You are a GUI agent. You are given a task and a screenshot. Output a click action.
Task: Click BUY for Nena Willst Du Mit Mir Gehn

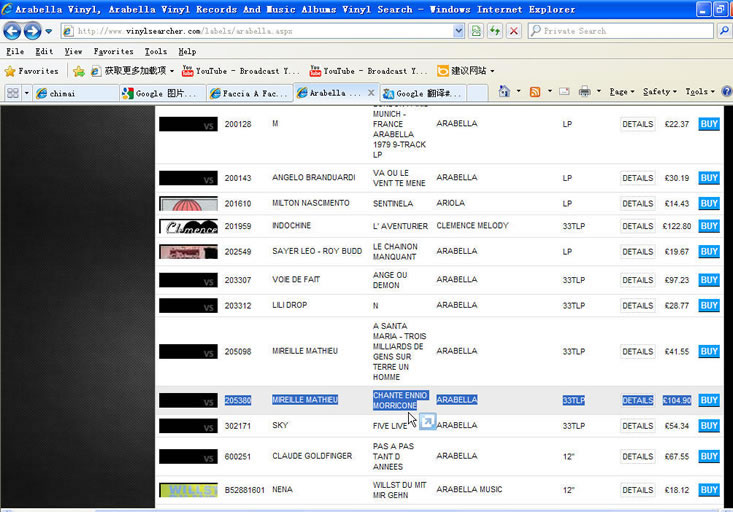tap(709, 490)
